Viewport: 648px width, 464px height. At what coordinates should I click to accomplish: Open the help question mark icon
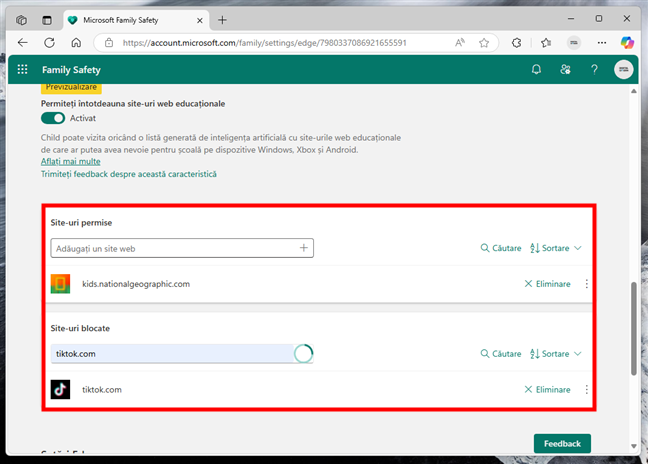tap(594, 69)
